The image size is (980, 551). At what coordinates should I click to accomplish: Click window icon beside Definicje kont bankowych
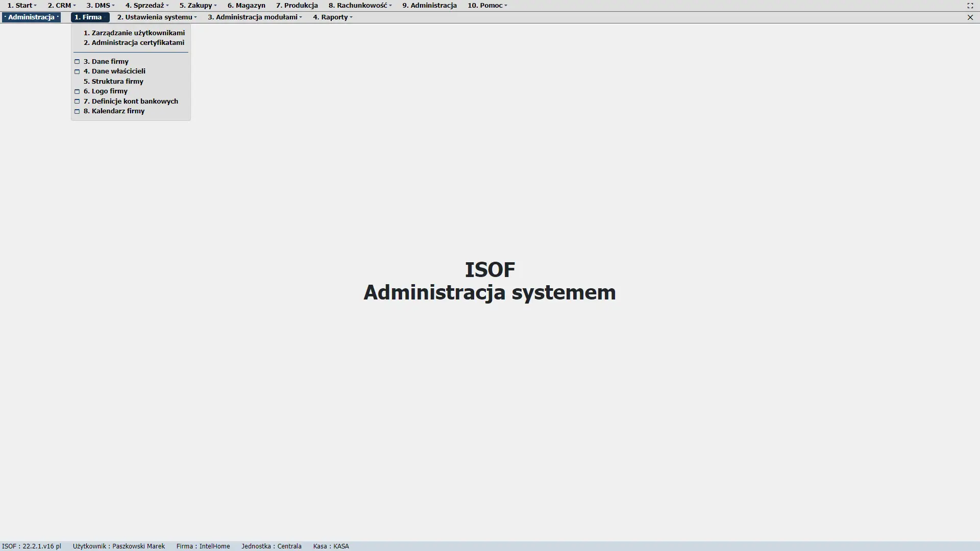click(x=77, y=102)
